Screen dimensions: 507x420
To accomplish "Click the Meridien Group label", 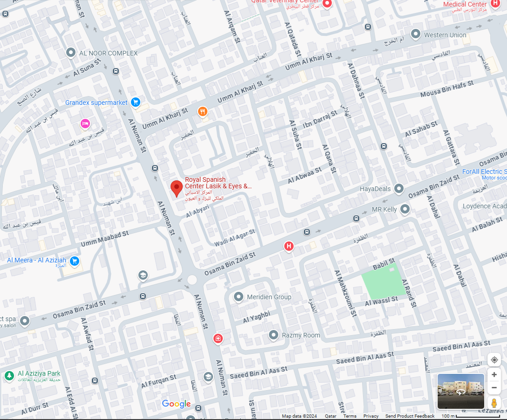I will point(269,297).
